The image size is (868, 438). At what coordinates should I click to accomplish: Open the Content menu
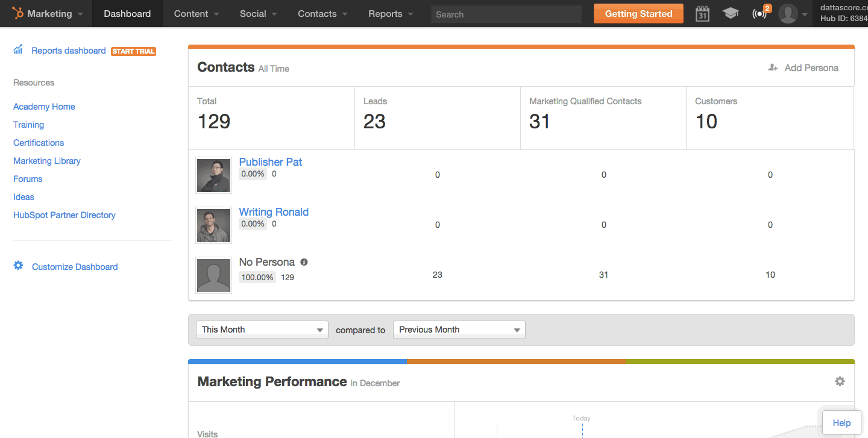pos(197,13)
